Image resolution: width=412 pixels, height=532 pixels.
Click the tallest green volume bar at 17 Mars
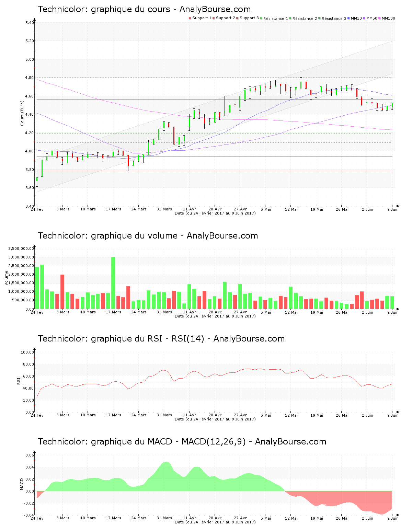pos(113,283)
